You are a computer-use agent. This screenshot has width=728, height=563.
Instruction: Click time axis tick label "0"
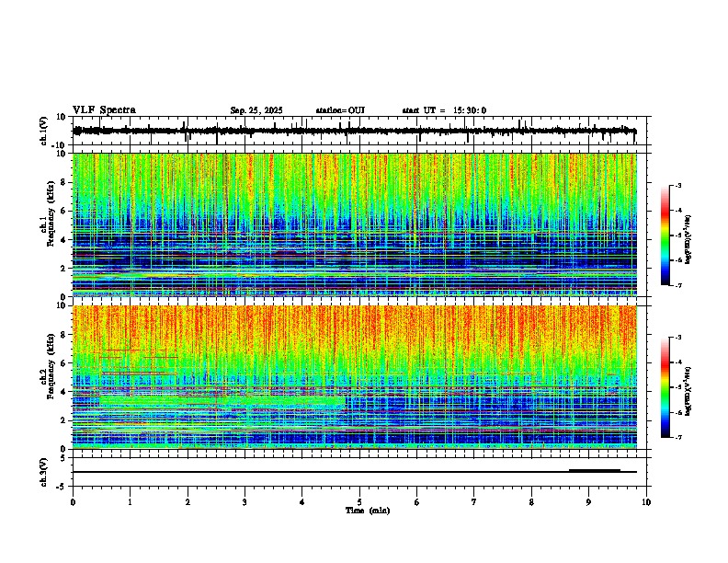73,502
